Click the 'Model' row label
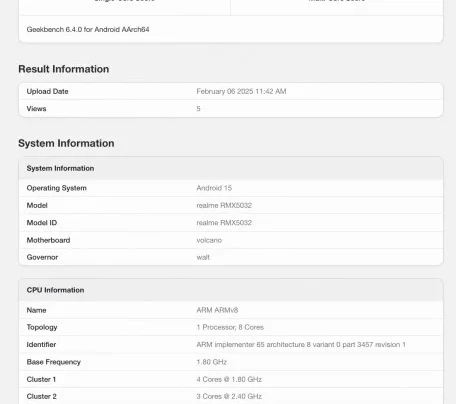 pos(37,205)
